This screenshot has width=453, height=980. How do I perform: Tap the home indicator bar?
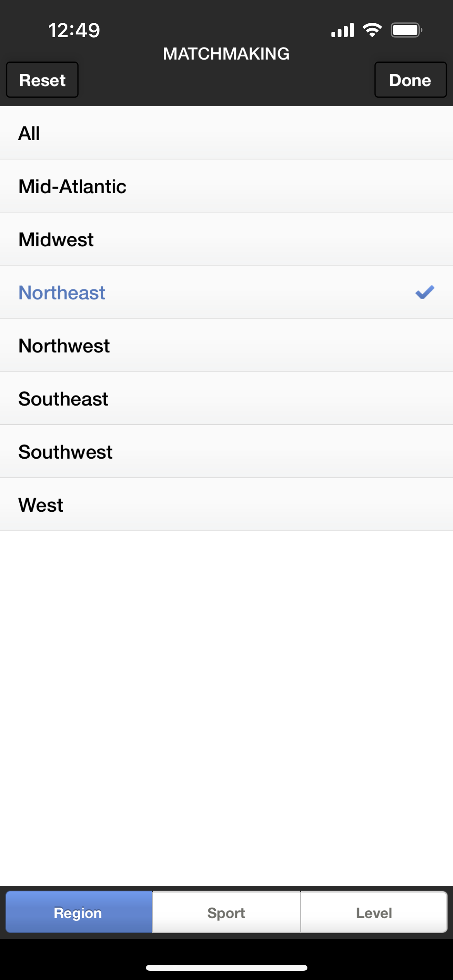click(226, 968)
